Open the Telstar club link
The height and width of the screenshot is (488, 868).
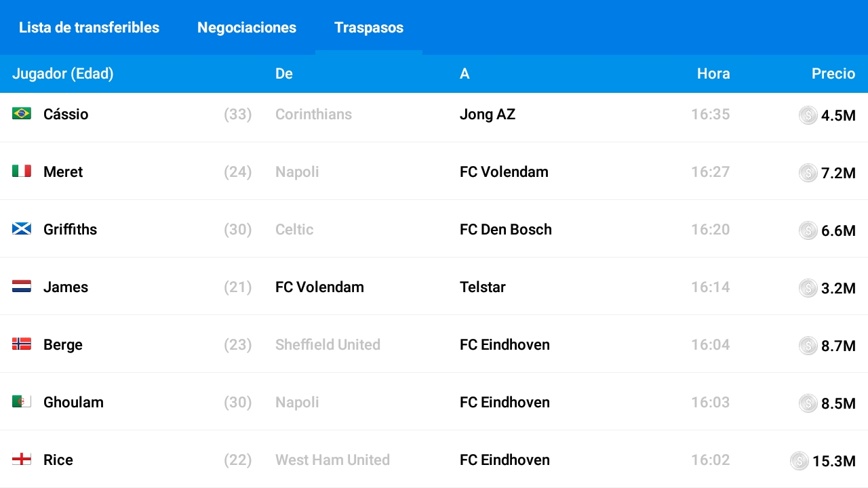[483, 287]
